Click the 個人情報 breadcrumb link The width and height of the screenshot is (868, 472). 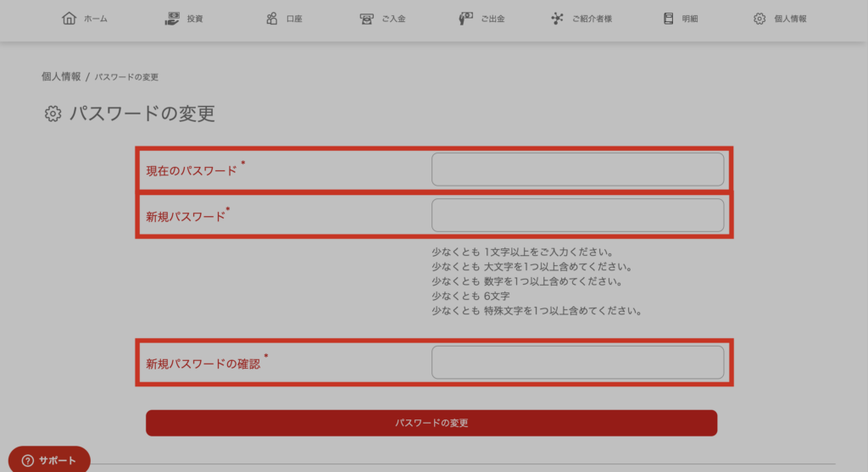pos(61,76)
